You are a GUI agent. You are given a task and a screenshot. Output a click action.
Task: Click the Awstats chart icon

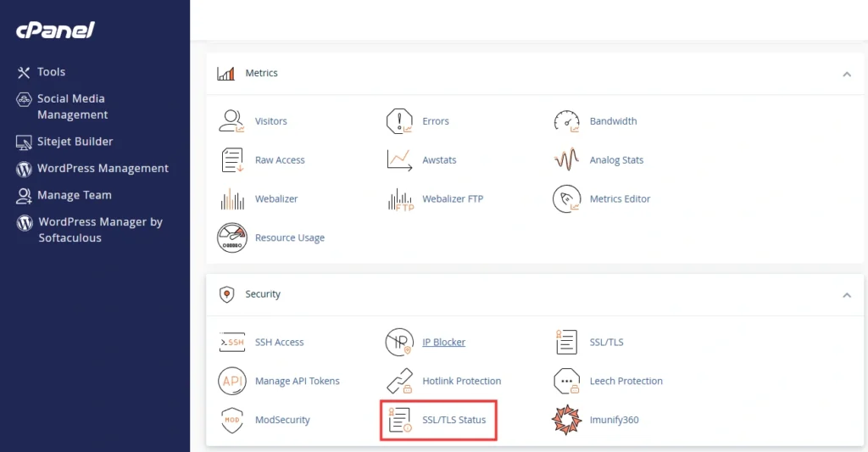pyautogui.click(x=399, y=160)
